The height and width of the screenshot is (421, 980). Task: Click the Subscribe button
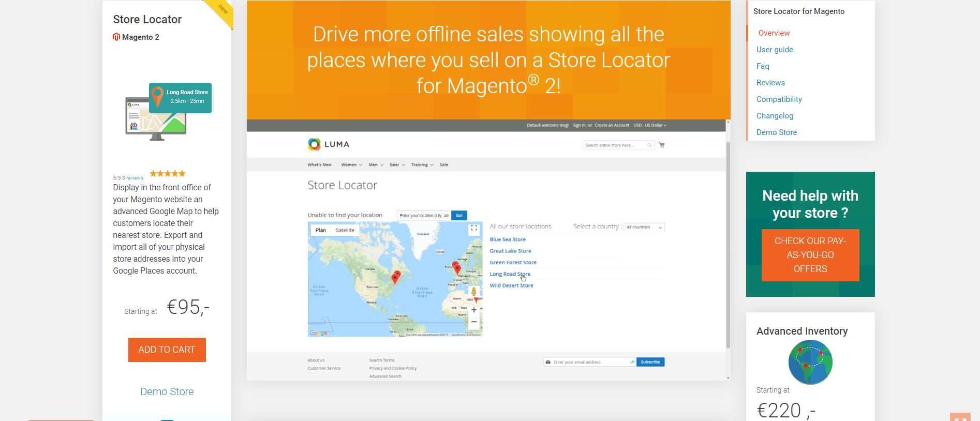[650, 362]
